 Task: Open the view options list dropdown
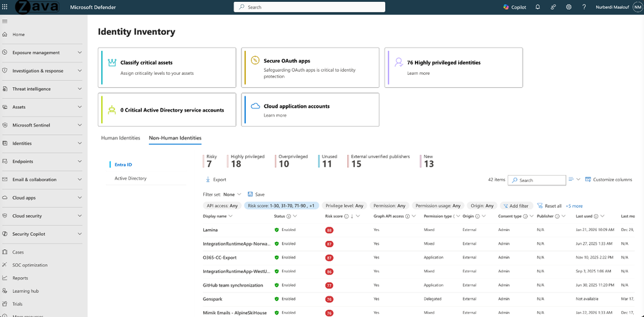click(574, 179)
